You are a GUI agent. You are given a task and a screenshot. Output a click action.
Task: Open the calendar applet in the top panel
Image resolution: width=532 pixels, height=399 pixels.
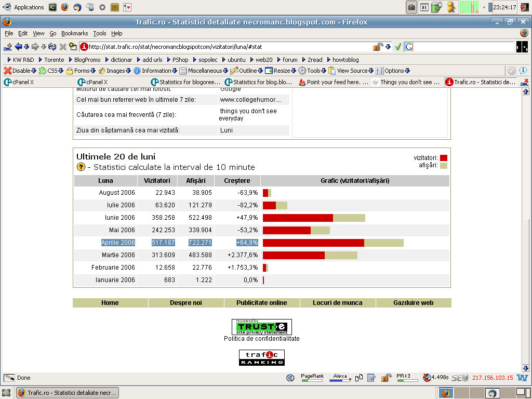click(424, 7)
